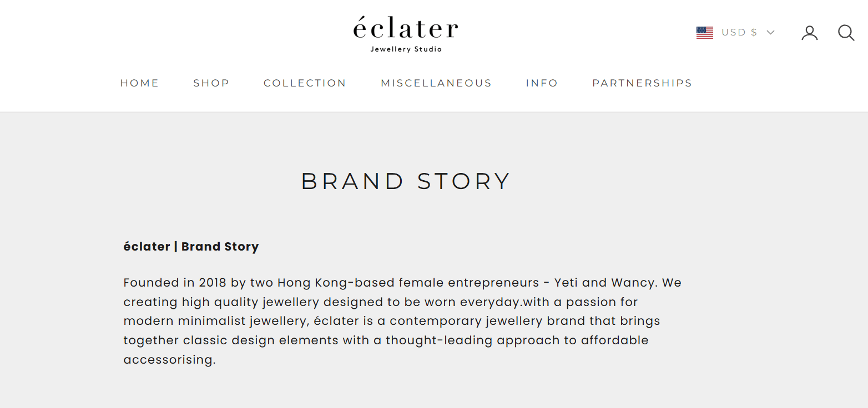Navigate to PARTNERSHIPS
This screenshot has width=868, height=408.
[642, 83]
